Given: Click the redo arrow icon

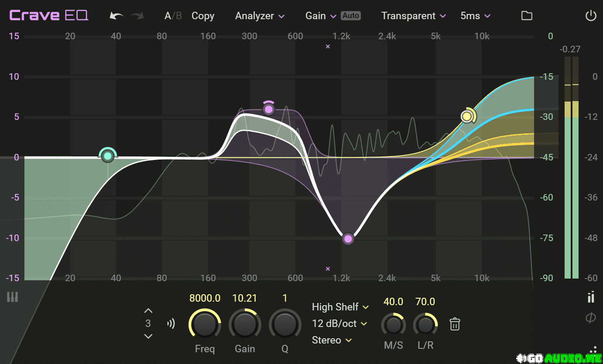Looking at the screenshot, I should [137, 16].
